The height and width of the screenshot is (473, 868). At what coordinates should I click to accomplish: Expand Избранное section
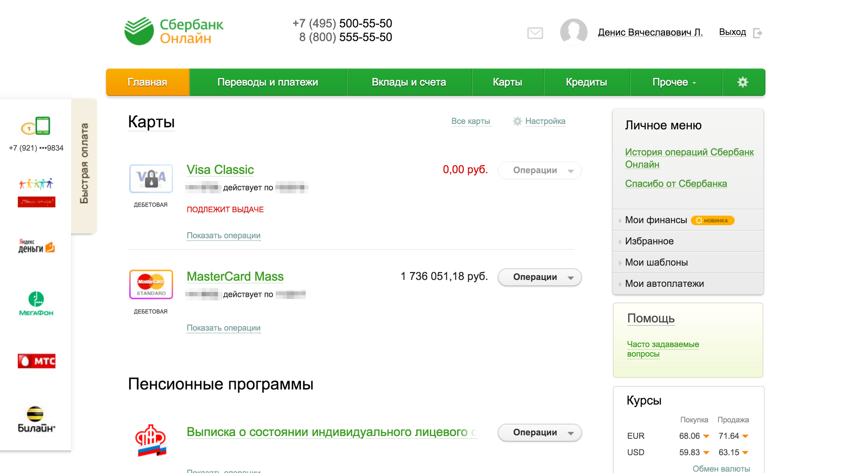[x=688, y=241]
